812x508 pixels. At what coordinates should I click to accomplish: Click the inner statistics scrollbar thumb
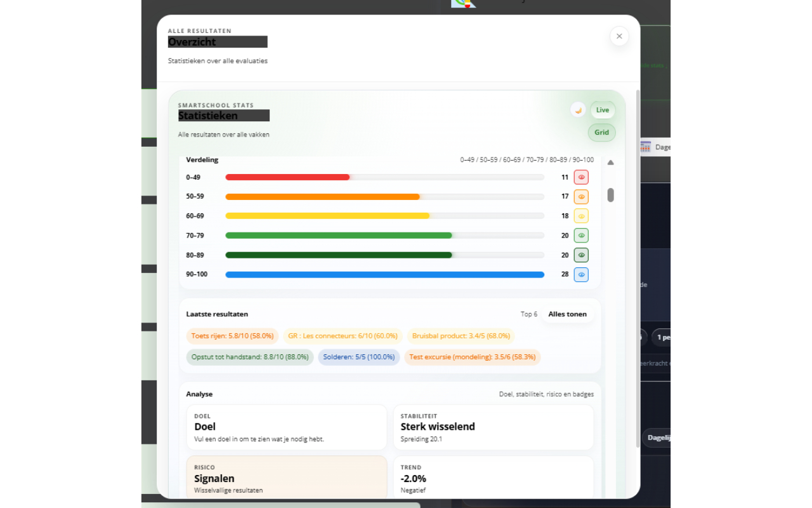pos(610,195)
